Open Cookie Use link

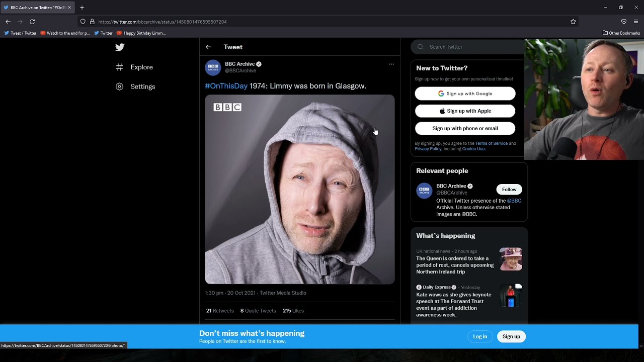[x=473, y=149]
